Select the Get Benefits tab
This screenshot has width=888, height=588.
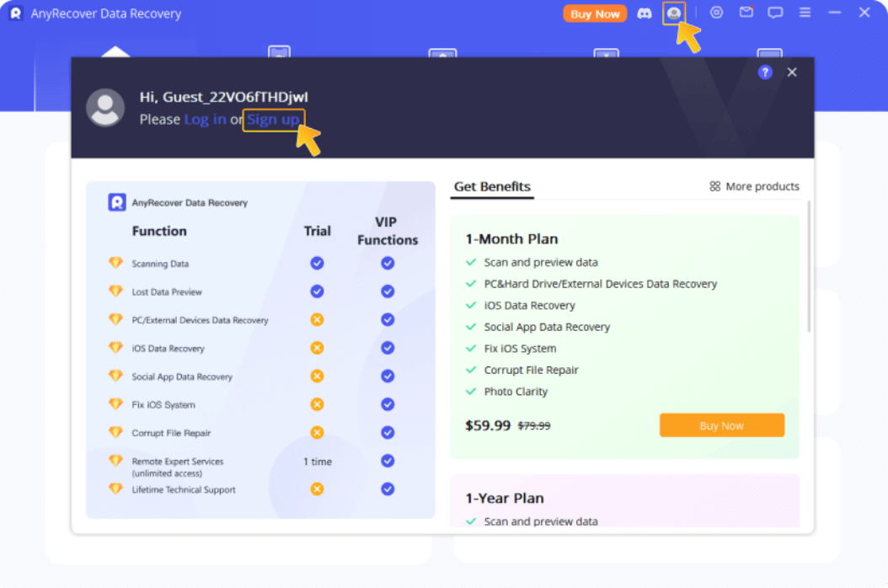point(492,187)
